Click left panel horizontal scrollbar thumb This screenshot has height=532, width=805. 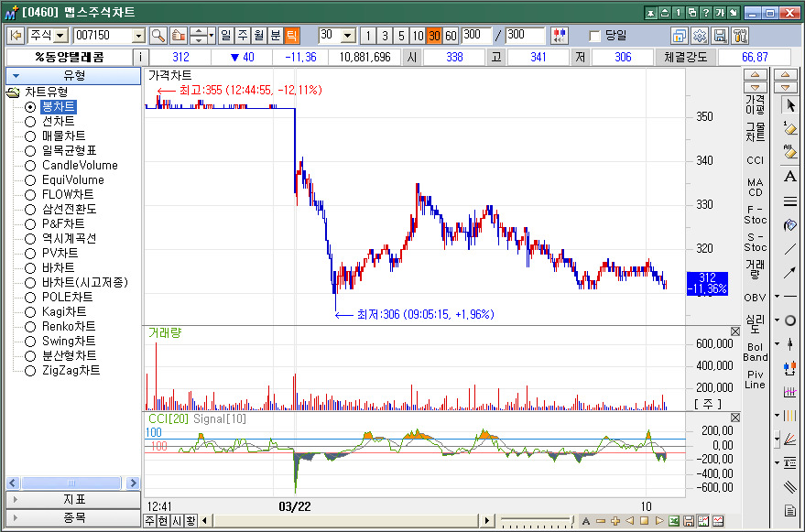click(71, 483)
